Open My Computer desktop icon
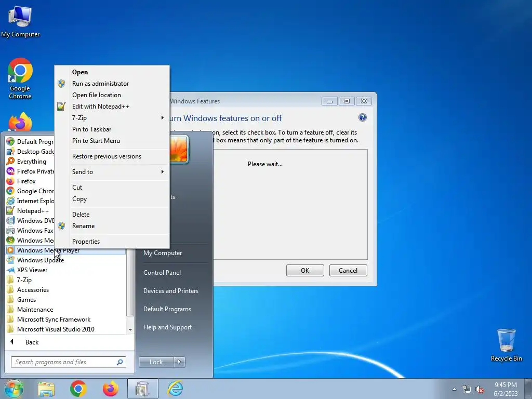 click(x=20, y=21)
